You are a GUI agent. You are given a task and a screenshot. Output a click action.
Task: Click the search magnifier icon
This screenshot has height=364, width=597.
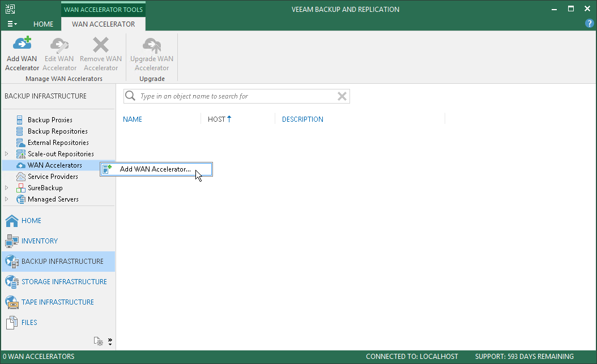[x=130, y=96]
